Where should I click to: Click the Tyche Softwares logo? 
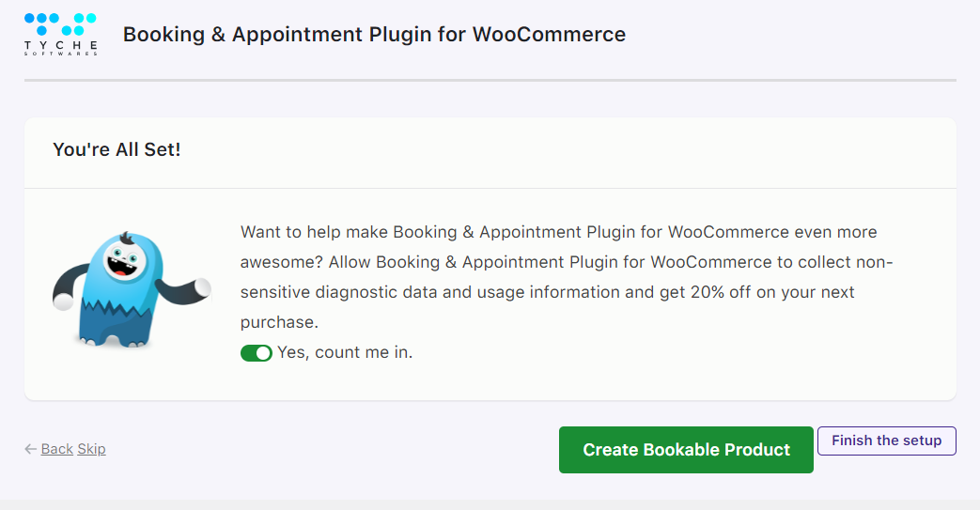click(x=61, y=35)
